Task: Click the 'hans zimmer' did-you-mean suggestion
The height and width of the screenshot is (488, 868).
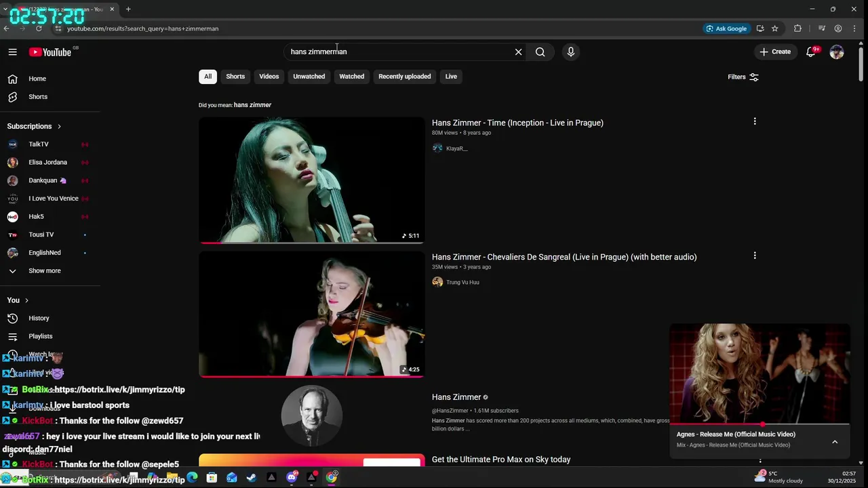Action: [x=252, y=105]
